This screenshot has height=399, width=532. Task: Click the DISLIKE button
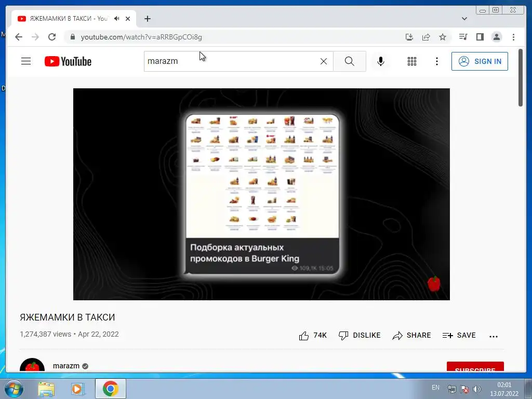pos(360,336)
